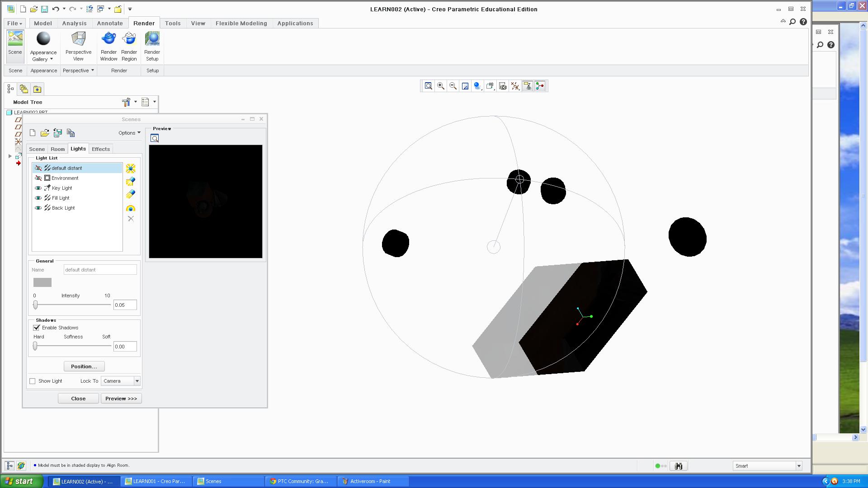This screenshot has height=488, width=868.
Task: Uncheck the Enable Shadows checkbox
Action: 37,328
